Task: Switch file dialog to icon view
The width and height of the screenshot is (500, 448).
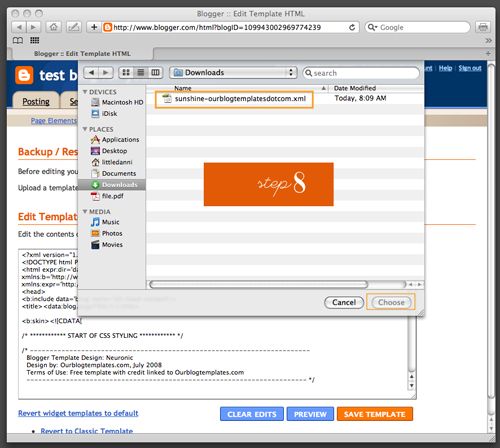Action: [126, 72]
